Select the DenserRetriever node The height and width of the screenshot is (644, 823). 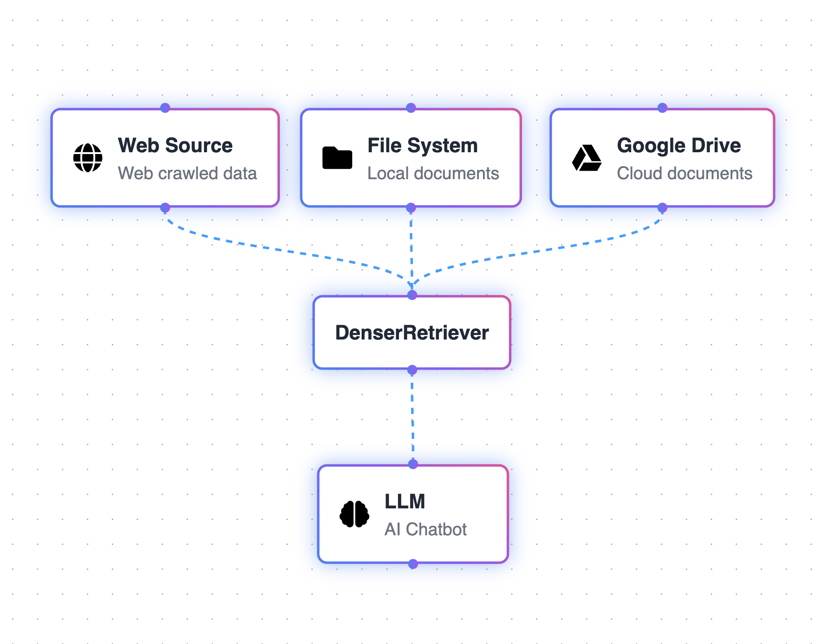point(412,333)
